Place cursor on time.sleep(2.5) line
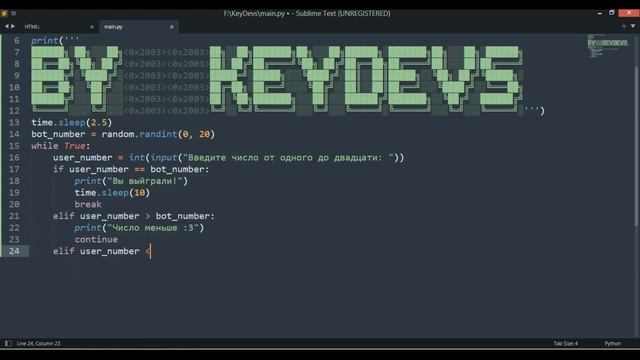This screenshot has width=640, height=360. [x=71, y=122]
